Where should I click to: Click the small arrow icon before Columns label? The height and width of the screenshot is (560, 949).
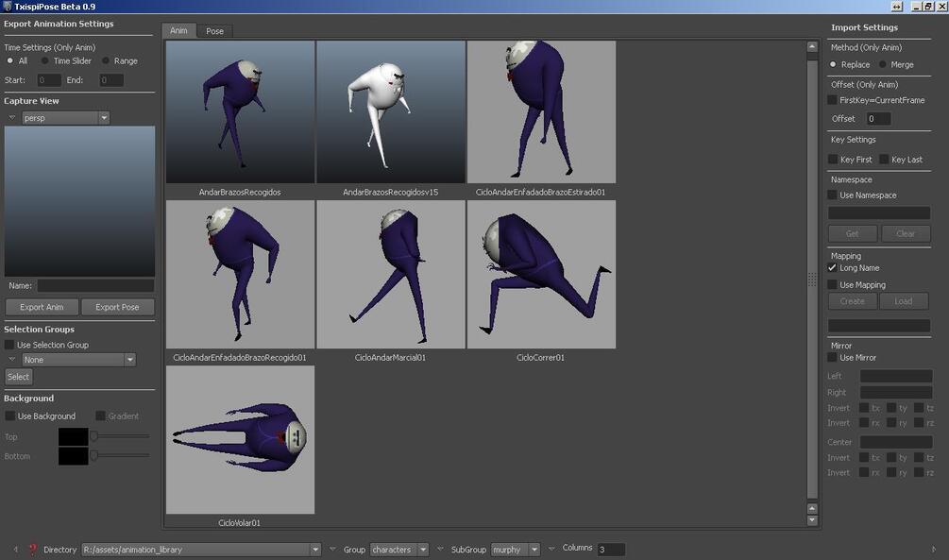pos(551,549)
